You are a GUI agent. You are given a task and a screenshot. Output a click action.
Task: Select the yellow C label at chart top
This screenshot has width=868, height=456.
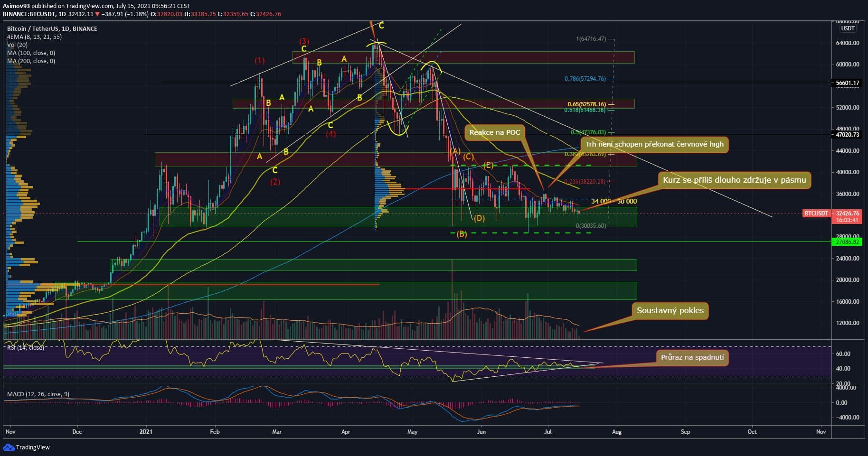(381, 26)
